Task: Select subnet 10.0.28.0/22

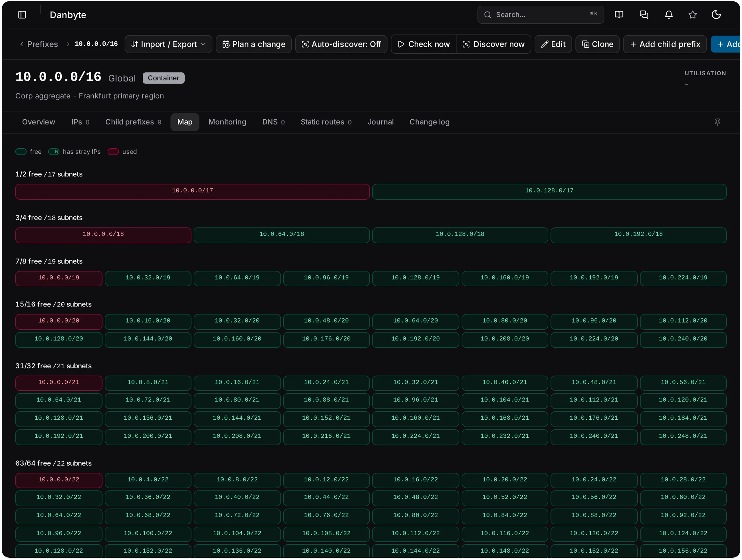Action: pyautogui.click(x=683, y=480)
